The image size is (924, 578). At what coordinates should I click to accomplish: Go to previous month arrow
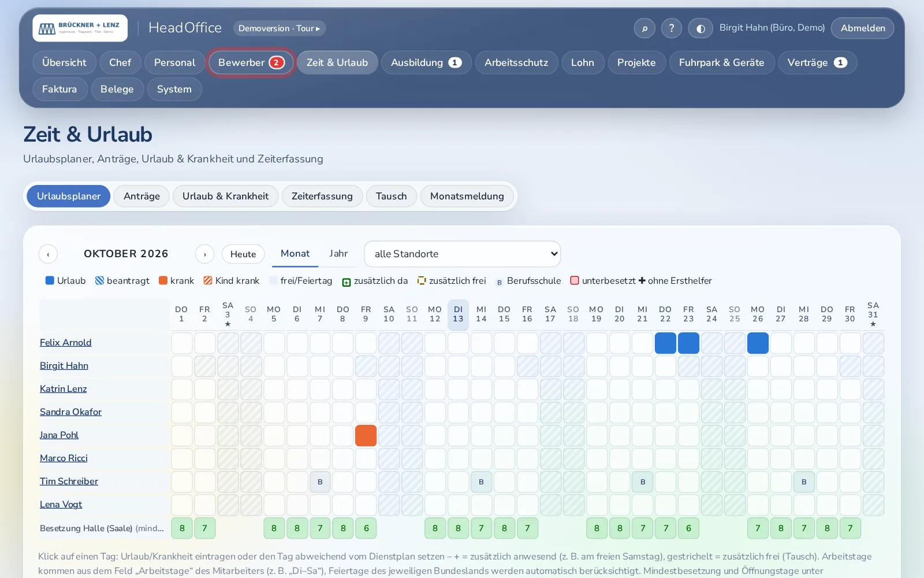pyautogui.click(x=48, y=254)
